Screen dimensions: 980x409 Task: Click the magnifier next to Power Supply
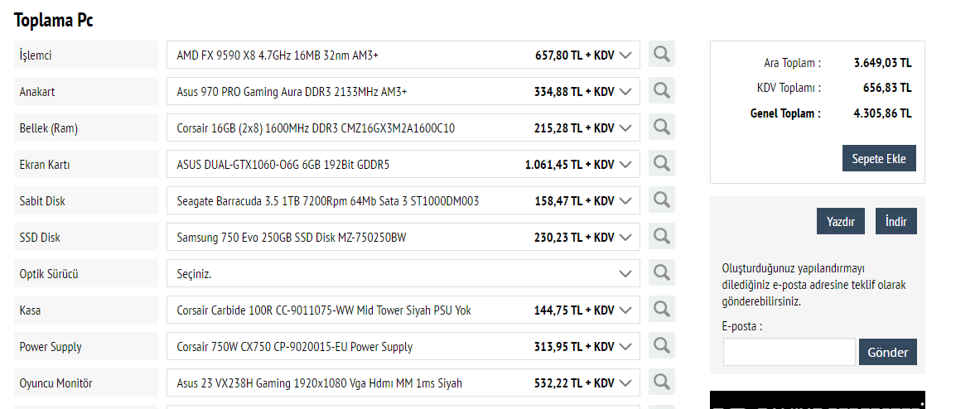tap(661, 346)
